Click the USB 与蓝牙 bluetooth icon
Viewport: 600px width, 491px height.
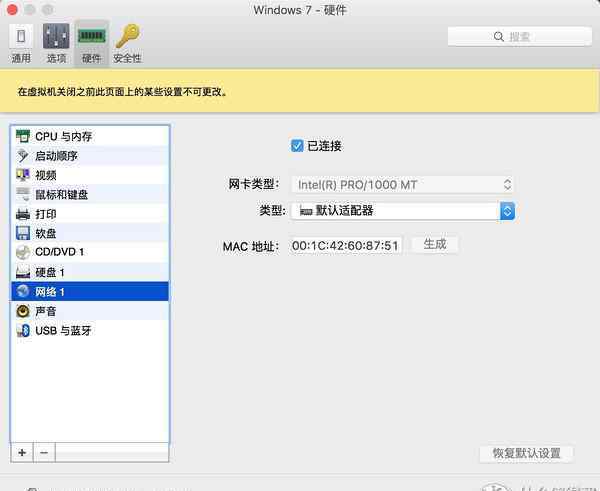[x=23, y=331]
